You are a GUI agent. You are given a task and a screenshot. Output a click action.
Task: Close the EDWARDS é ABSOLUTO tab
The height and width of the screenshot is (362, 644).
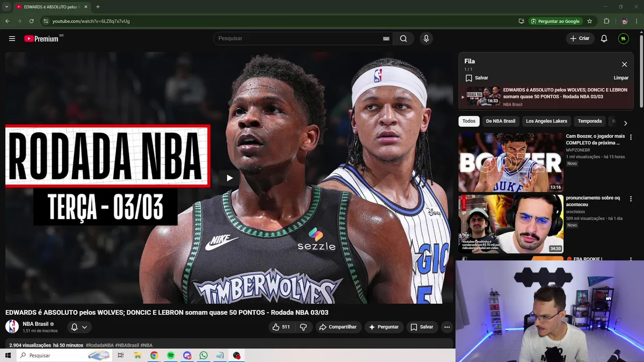[x=86, y=7]
